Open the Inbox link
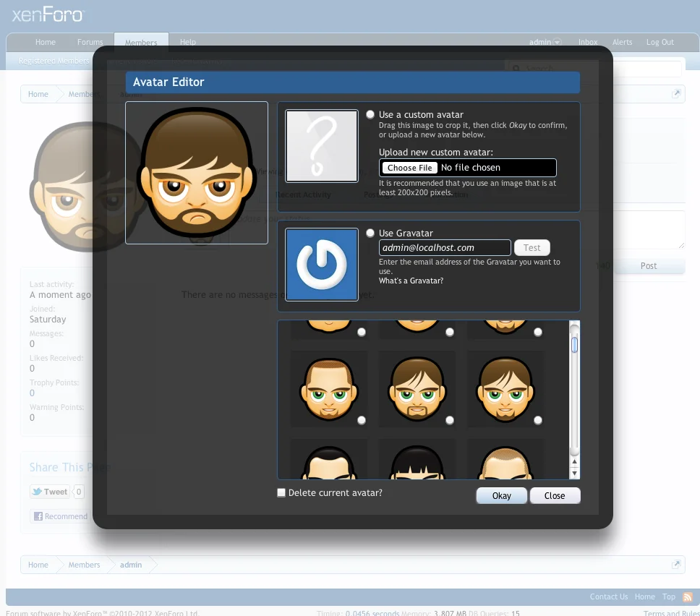The width and height of the screenshot is (700, 616). (x=588, y=42)
